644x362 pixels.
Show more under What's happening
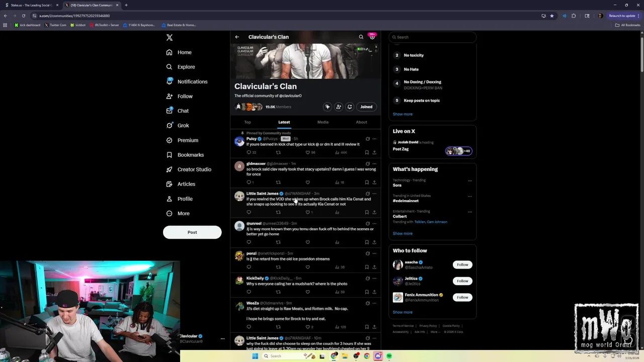point(403,233)
